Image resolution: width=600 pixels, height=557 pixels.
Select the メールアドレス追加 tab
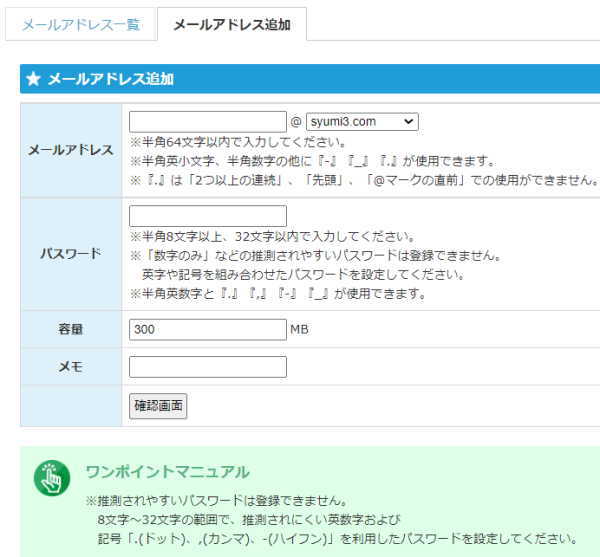(231, 25)
